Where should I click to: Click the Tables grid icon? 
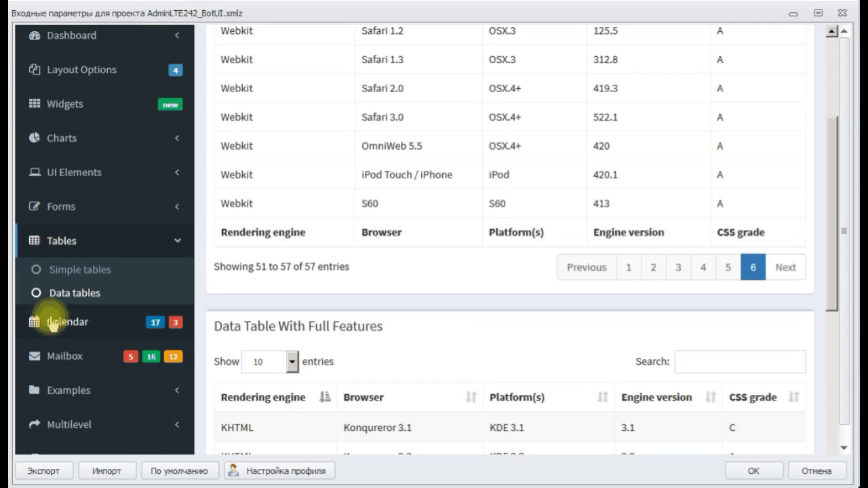35,241
